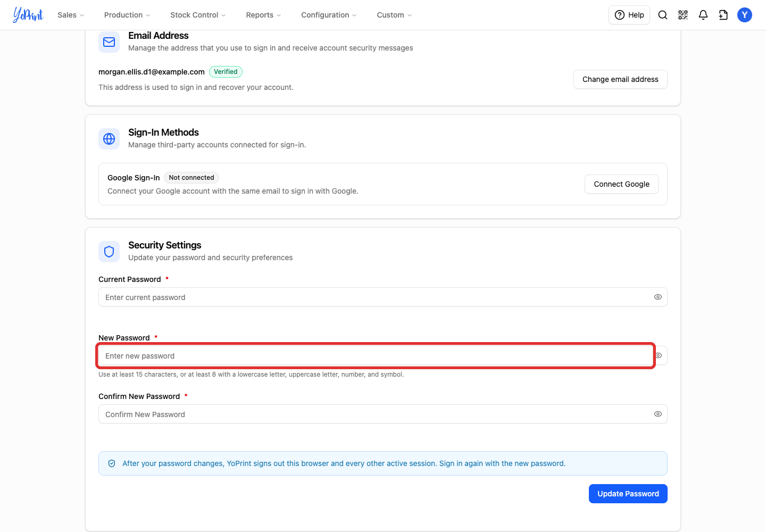
Task: Click the Update Password button
Action: [x=628, y=494]
